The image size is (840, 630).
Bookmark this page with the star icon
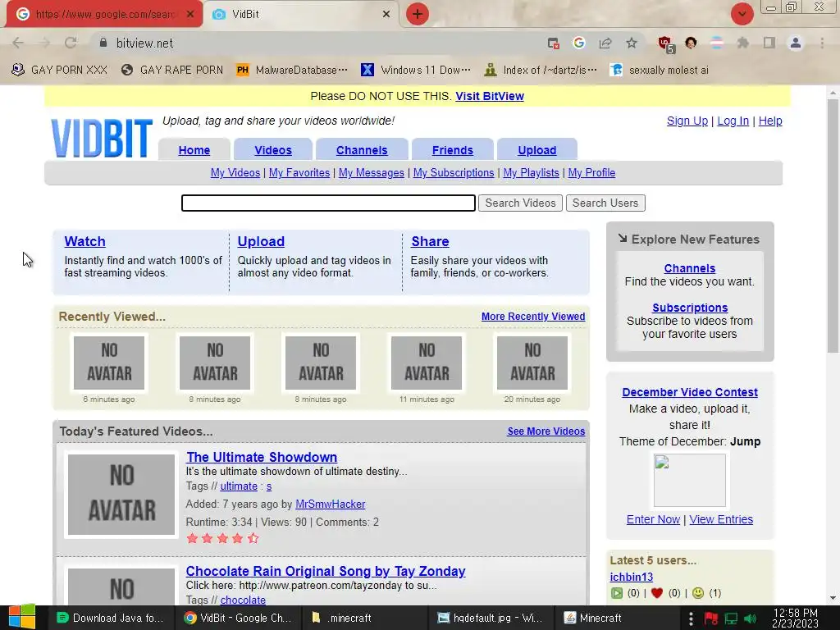[632, 43]
